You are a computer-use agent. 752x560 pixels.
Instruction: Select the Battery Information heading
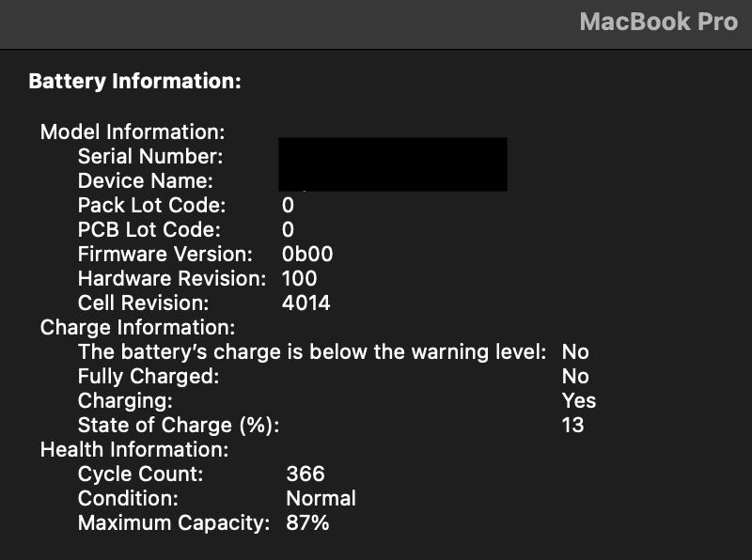point(135,81)
